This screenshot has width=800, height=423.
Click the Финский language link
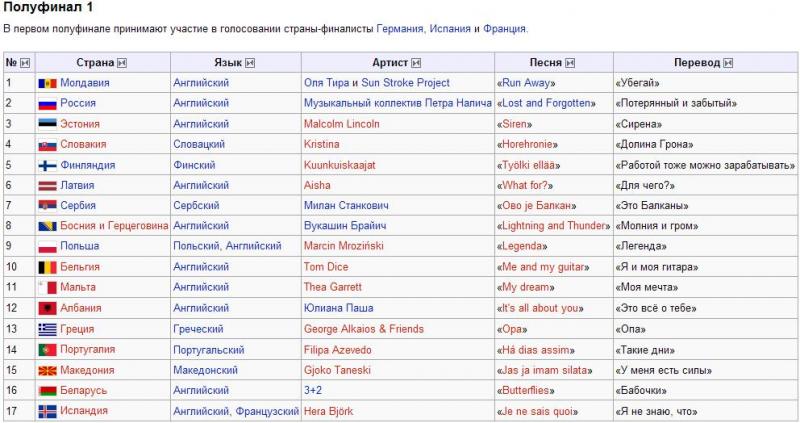coord(194,165)
